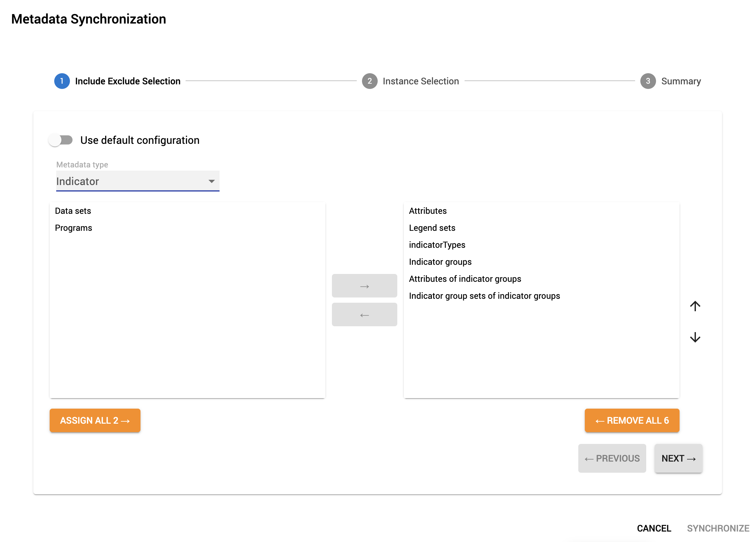Click the move-left arrow transfer icon

(364, 314)
